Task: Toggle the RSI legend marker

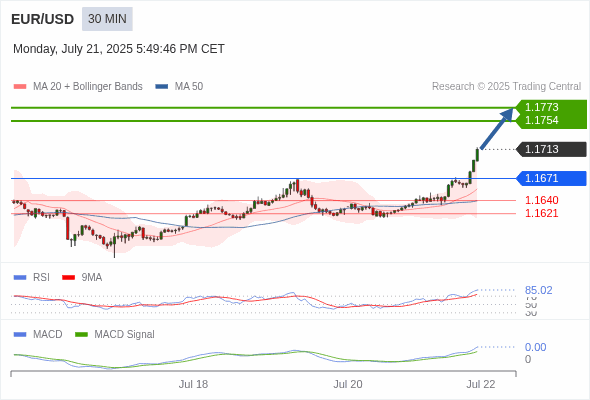Action: pyautogui.click(x=20, y=278)
